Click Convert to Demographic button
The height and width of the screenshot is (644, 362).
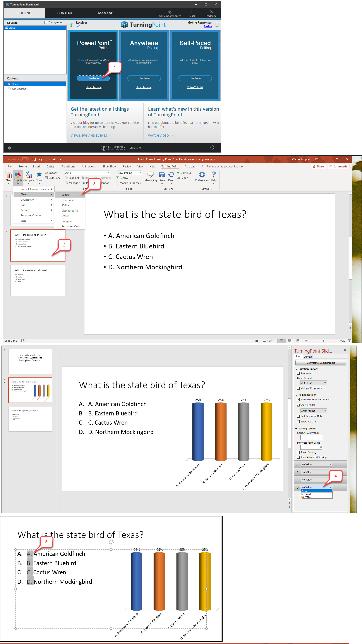321,363
